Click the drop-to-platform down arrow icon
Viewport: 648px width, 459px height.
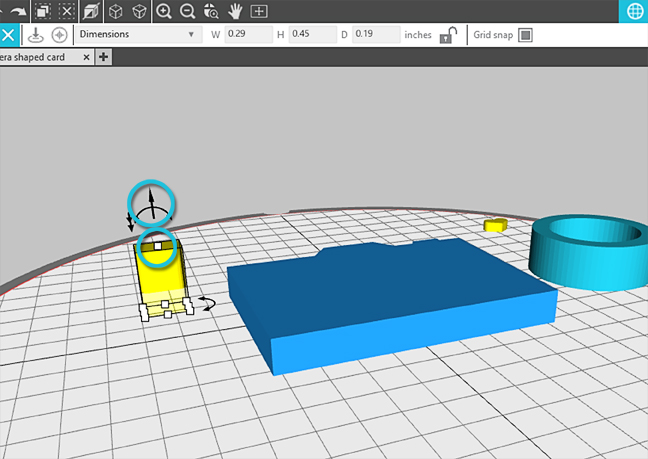(x=36, y=35)
